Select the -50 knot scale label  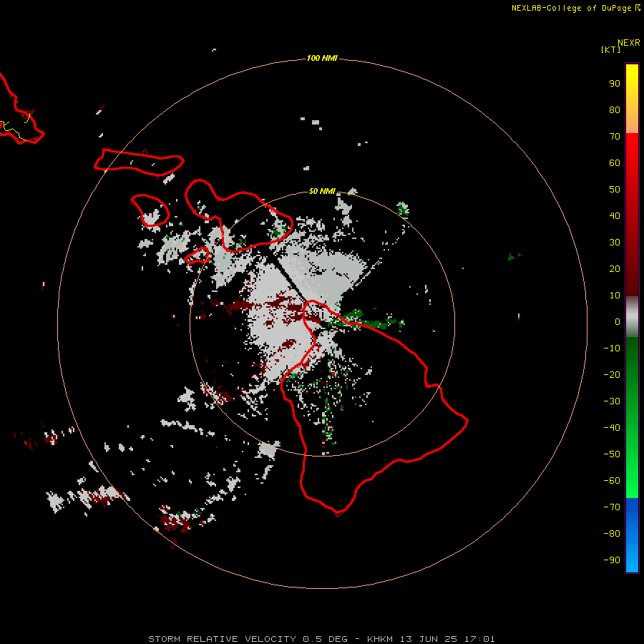pyautogui.click(x=612, y=454)
